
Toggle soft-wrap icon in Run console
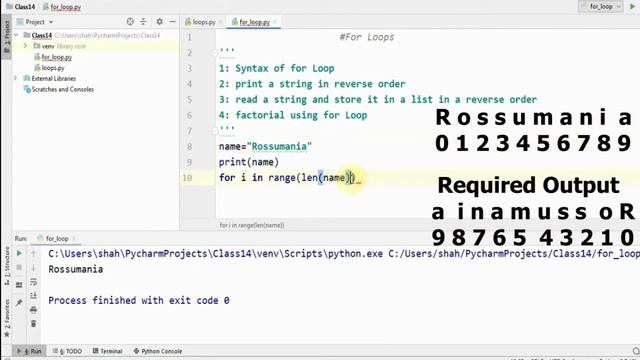[x=33, y=282]
